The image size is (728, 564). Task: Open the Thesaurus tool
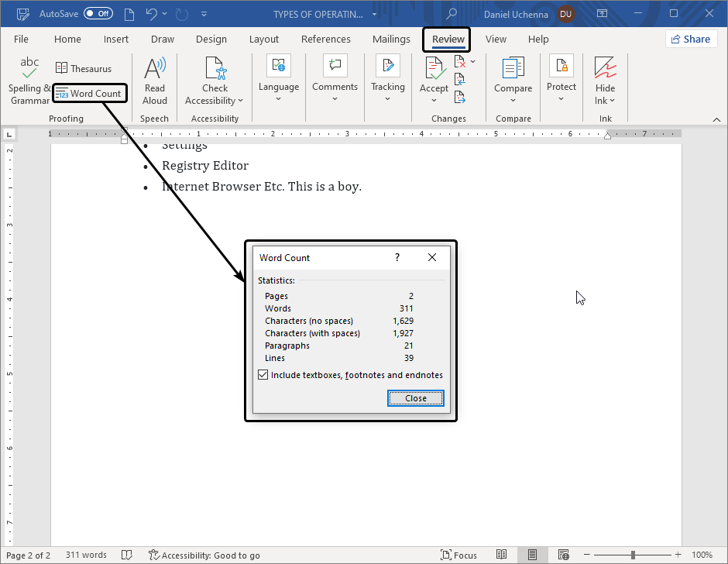click(84, 69)
